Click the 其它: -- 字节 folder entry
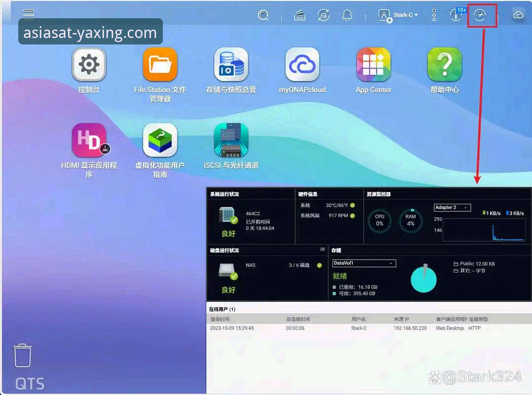The height and width of the screenshot is (395, 532). 470,271
